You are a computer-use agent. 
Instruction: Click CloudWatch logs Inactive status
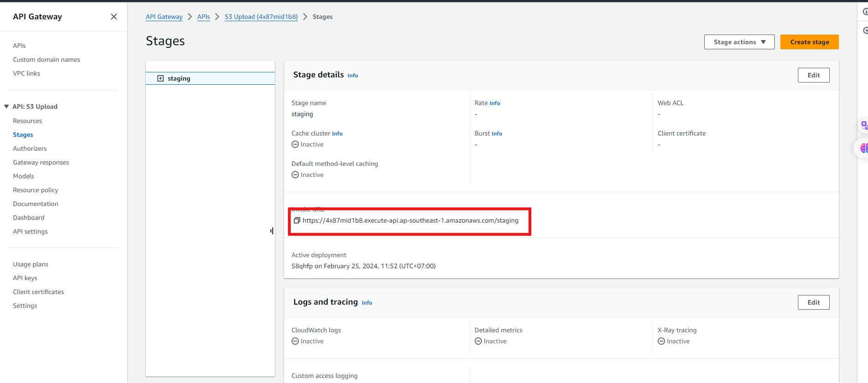[x=308, y=341]
